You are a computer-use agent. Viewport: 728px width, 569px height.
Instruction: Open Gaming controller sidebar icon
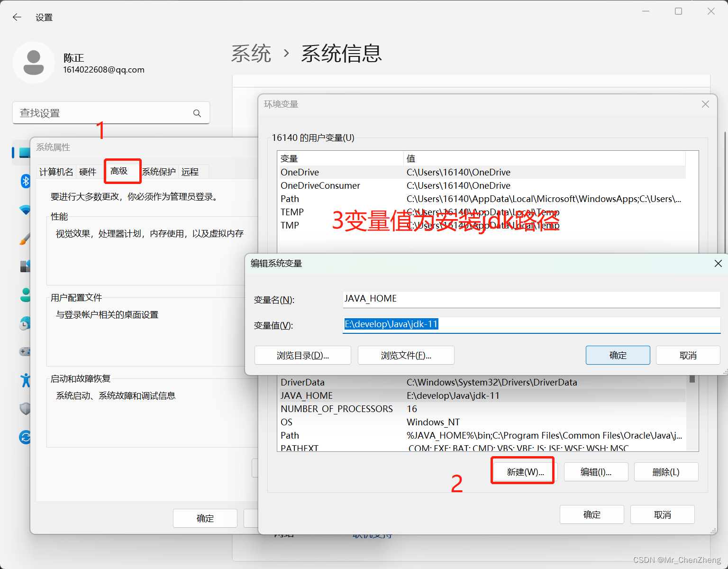[x=25, y=351]
